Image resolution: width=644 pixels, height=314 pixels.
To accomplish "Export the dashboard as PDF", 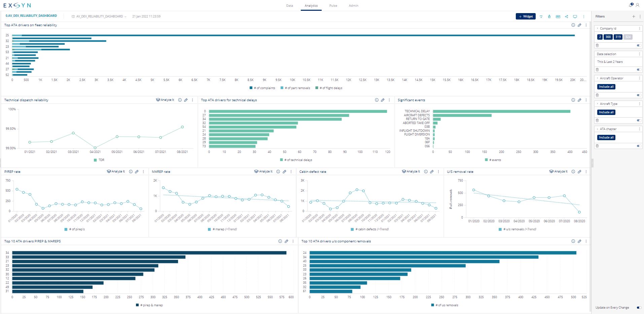I will click(x=558, y=16).
